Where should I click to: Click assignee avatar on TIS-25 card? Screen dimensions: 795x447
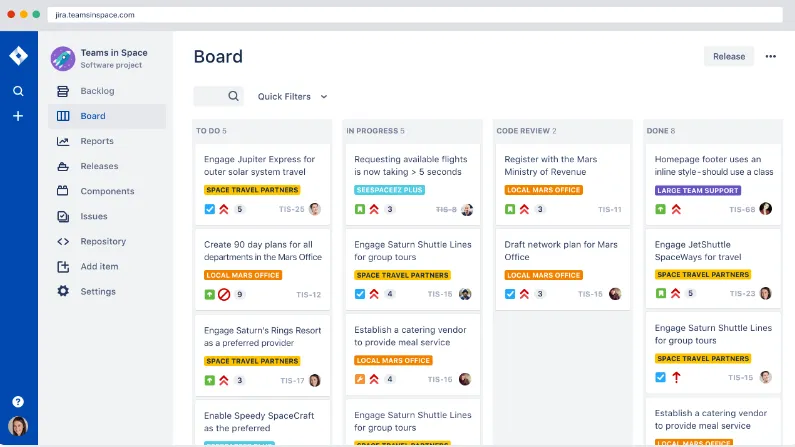pos(315,209)
